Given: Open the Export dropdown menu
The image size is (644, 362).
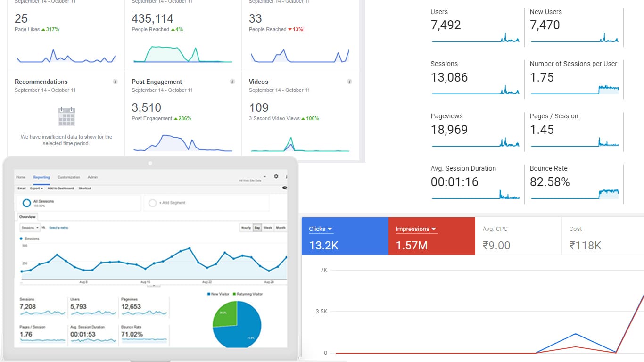Looking at the screenshot, I should pyautogui.click(x=36, y=189).
